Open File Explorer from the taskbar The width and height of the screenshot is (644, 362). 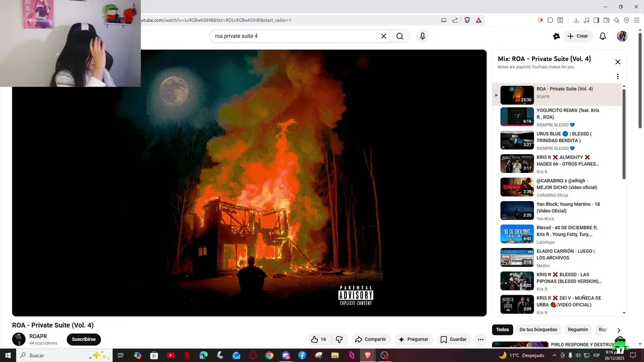335,355
